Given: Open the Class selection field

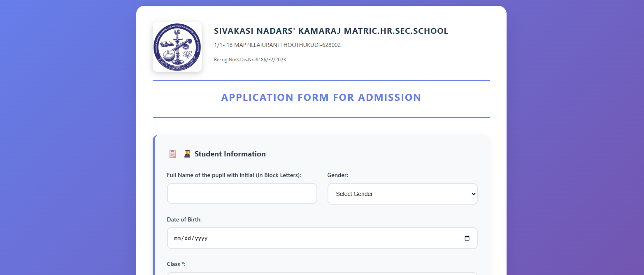Looking at the screenshot, I should tap(322, 273).
